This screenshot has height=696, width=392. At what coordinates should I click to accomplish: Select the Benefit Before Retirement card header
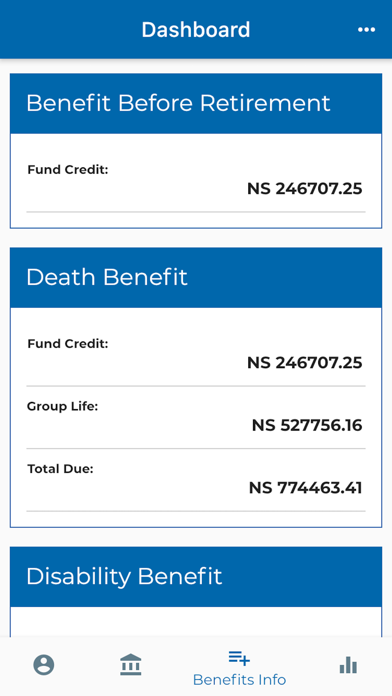tap(196, 103)
